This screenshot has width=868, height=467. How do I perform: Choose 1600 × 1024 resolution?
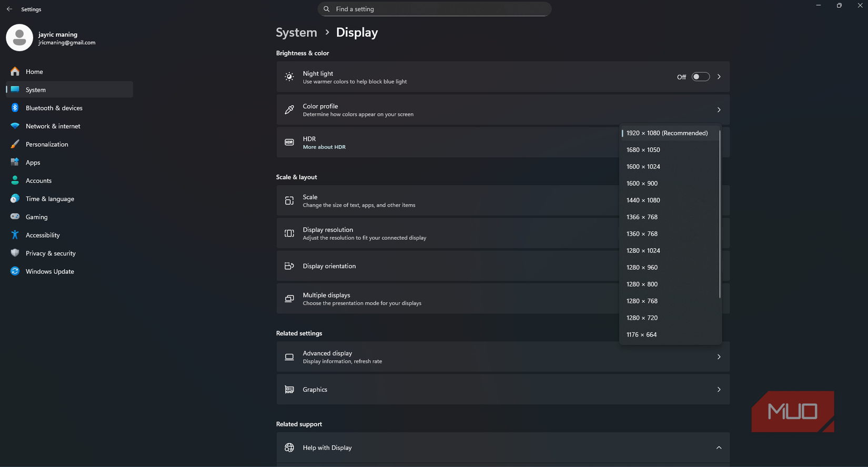670,167
